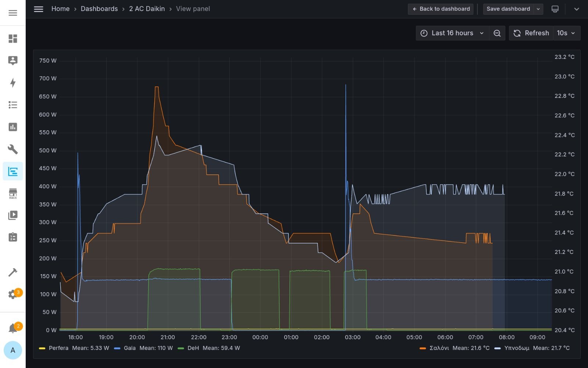Screen dimensions: 588x368
Task: Open the user profile avatar A
Action: pyautogui.click(x=13, y=350)
